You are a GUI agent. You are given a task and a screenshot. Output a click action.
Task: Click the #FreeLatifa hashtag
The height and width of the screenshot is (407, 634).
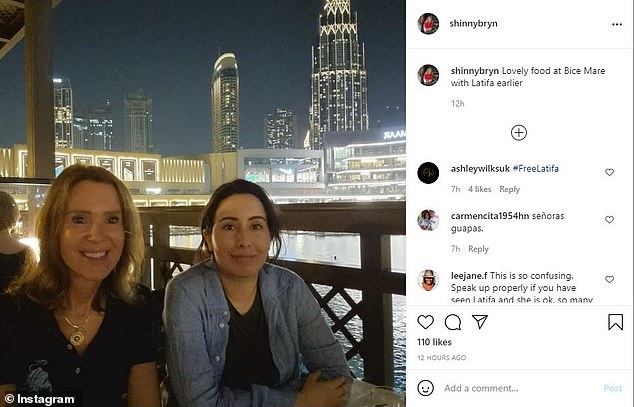(536, 169)
